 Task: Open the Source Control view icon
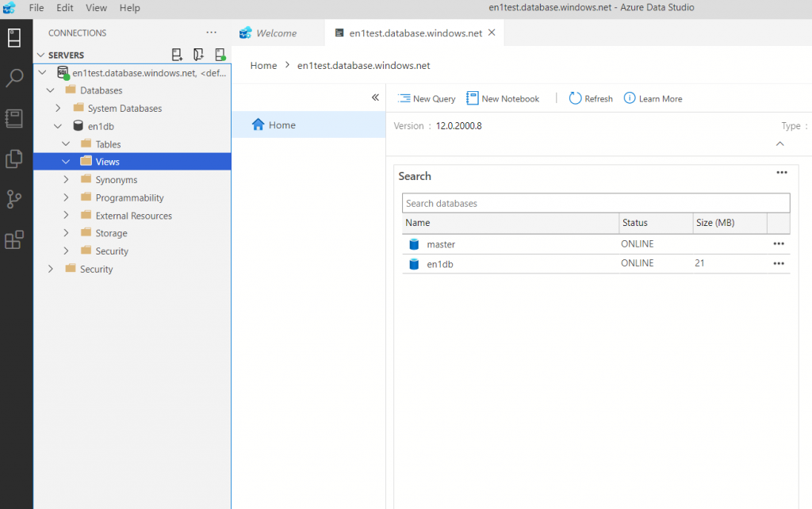tap(14, 199)
